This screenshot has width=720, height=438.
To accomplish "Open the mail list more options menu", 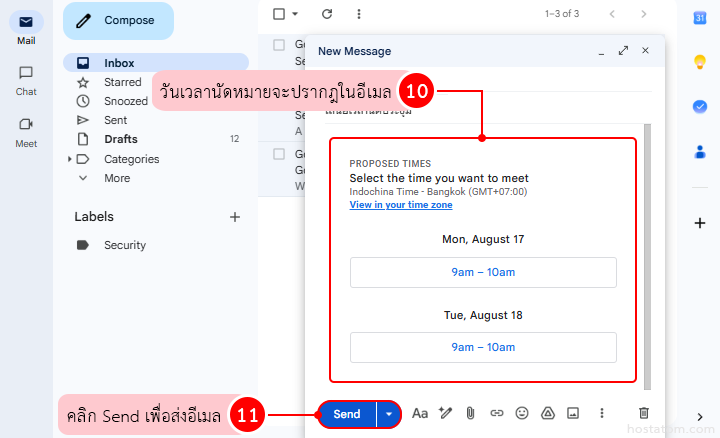I will (359, 14).
